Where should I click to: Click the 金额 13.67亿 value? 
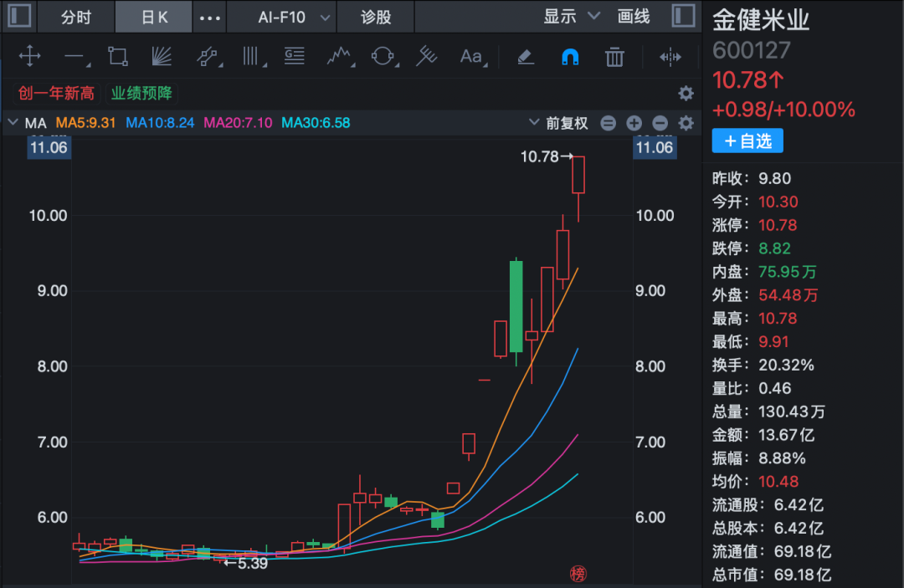coord(786,435)
